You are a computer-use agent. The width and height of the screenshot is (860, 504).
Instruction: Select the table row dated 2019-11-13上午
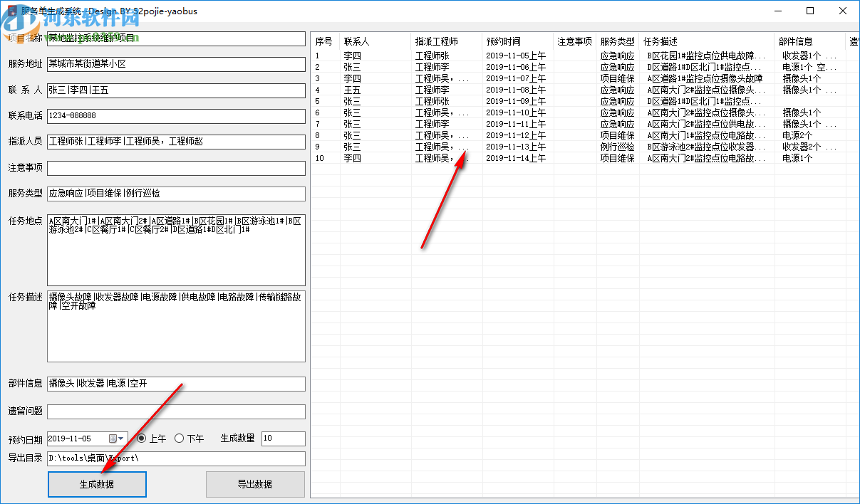(516, 147)
